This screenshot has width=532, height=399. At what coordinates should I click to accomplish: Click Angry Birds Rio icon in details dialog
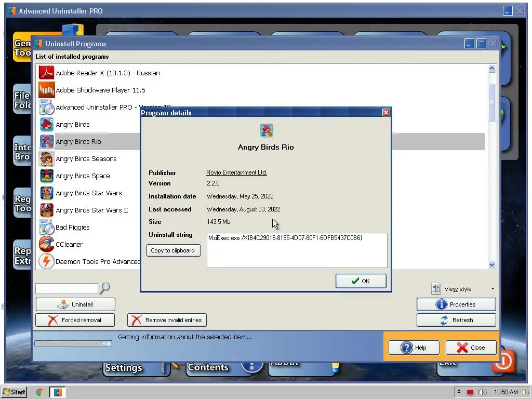tap(267, 130)
